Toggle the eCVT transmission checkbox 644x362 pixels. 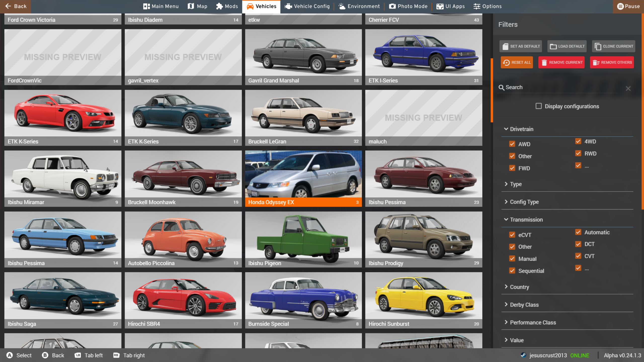(512, 235)
